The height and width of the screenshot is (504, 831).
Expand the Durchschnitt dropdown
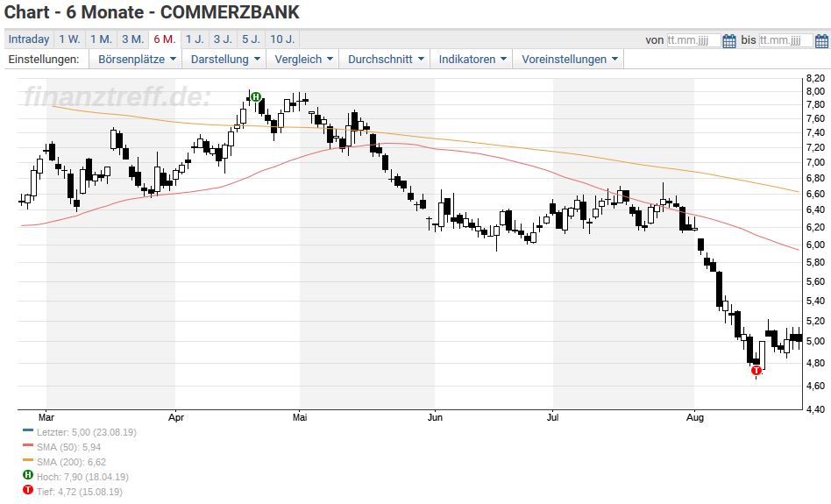(386, 60)
